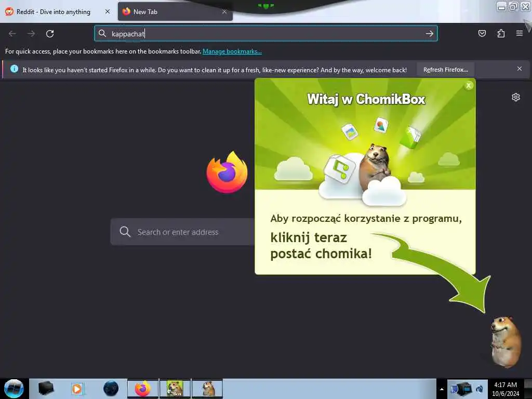Switch to Firefox in the taskbar
This screenshot has width=532, height=399.
coord(143,389)
